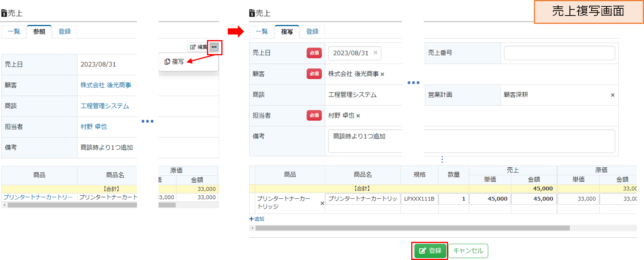Click 売上日 value 2023/08/31 in left panel
Viewport: 644px width, 260px height.
[98, 64]
